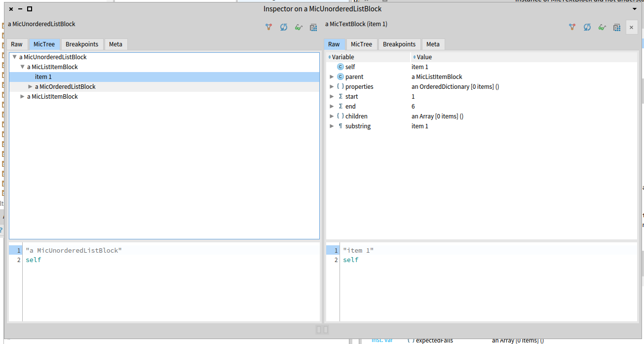Open the inspector window menu square button
644x344 pixels.
coord(30,9)
